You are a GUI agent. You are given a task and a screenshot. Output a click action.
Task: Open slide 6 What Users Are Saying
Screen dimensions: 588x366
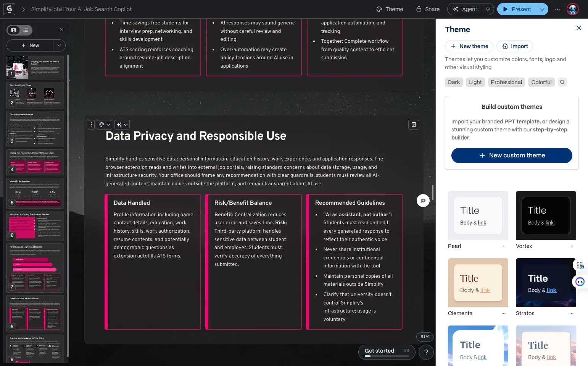(35, 226)
